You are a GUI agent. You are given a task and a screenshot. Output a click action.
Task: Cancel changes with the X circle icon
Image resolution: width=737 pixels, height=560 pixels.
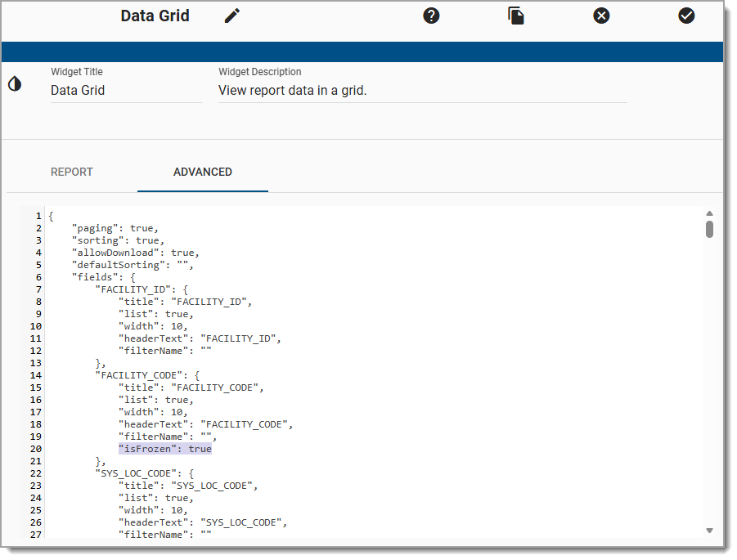[x=601, y=16]
